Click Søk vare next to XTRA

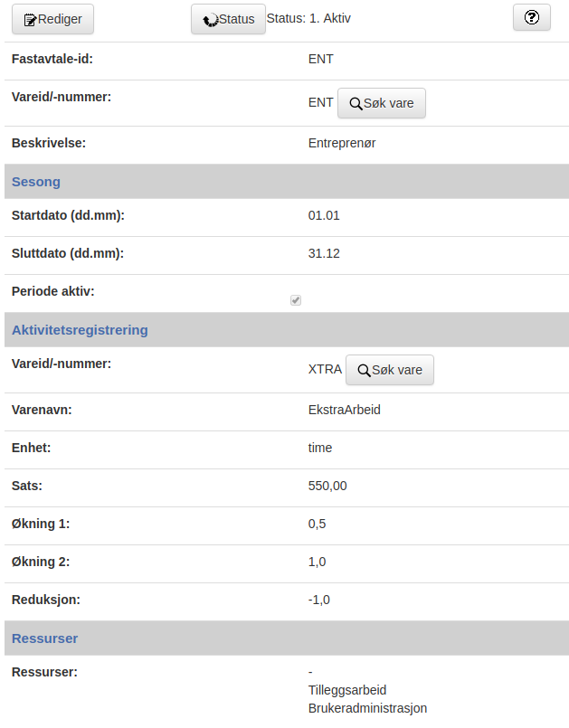click(x=390, y=370)
